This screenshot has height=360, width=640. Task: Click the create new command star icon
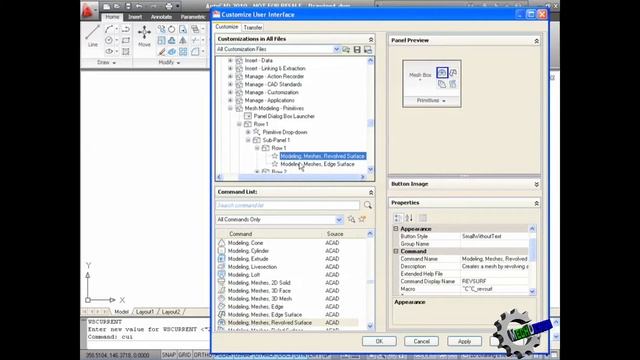click(x=362, y=220)
